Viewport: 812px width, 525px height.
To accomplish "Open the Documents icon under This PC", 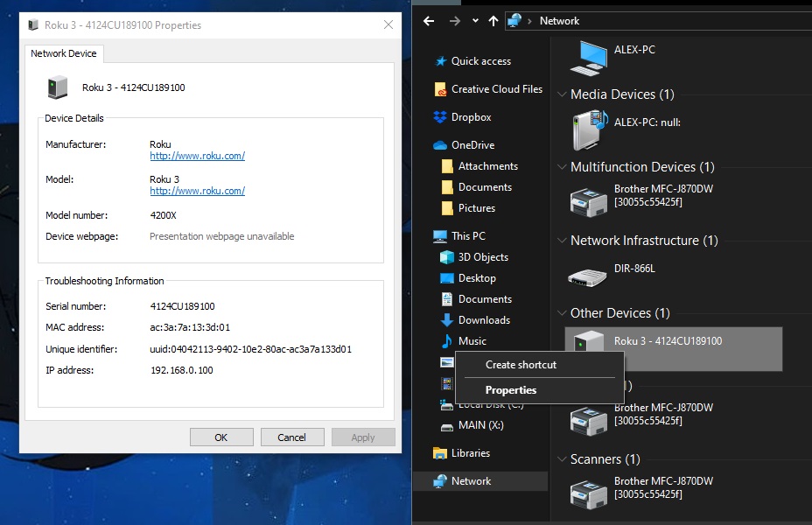I will [447, 299].
